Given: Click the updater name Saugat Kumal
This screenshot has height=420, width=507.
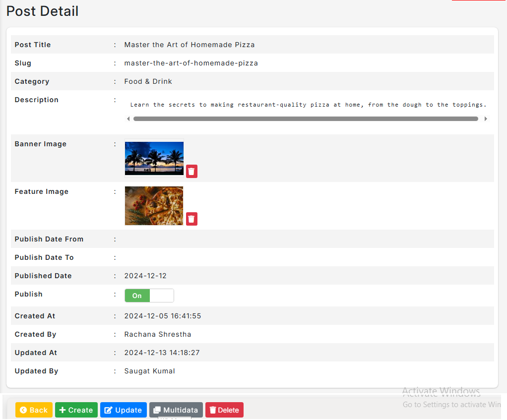Looking at the screenshot, I should pyautogui.click(x=150, y=371).
